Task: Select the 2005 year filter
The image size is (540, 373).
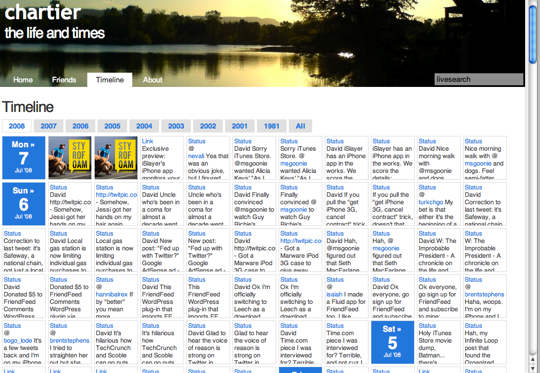Action: [112, 126]
